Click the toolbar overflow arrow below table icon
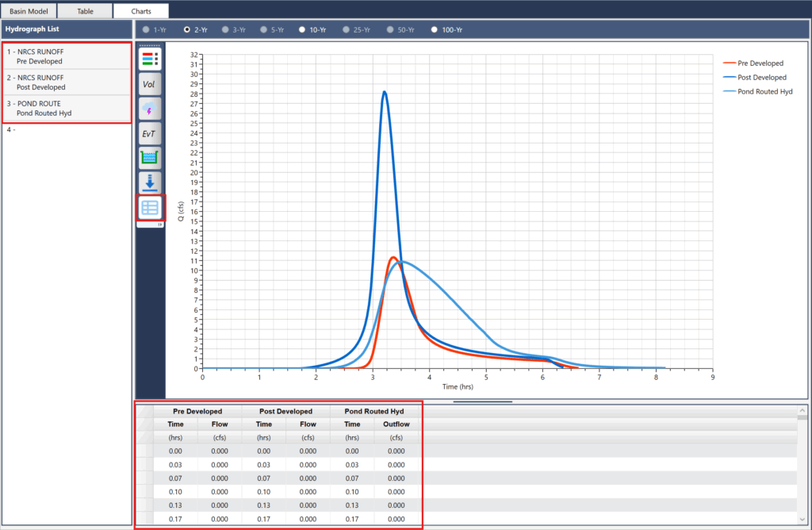This screenshot has height=530, width=812. 159,225
